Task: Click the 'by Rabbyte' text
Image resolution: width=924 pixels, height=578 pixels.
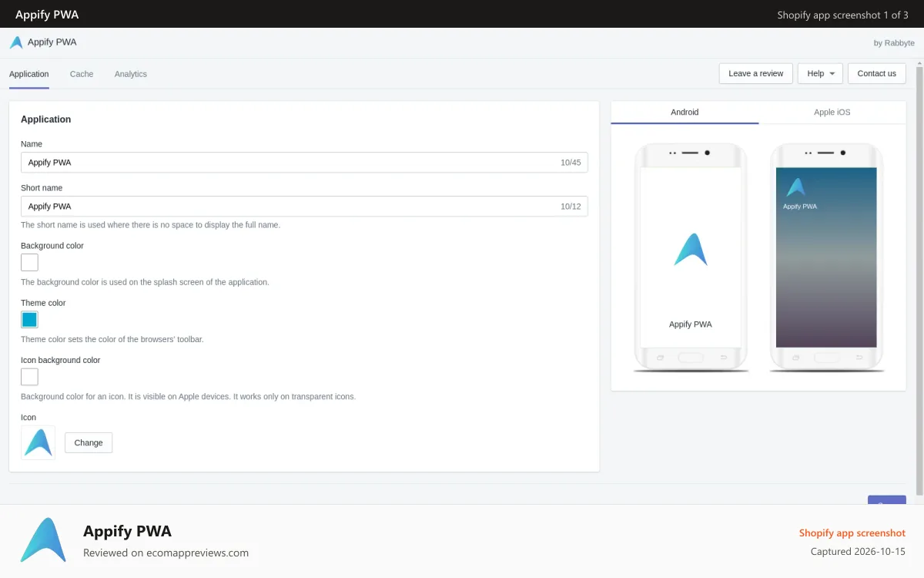Action: point(894,43)
